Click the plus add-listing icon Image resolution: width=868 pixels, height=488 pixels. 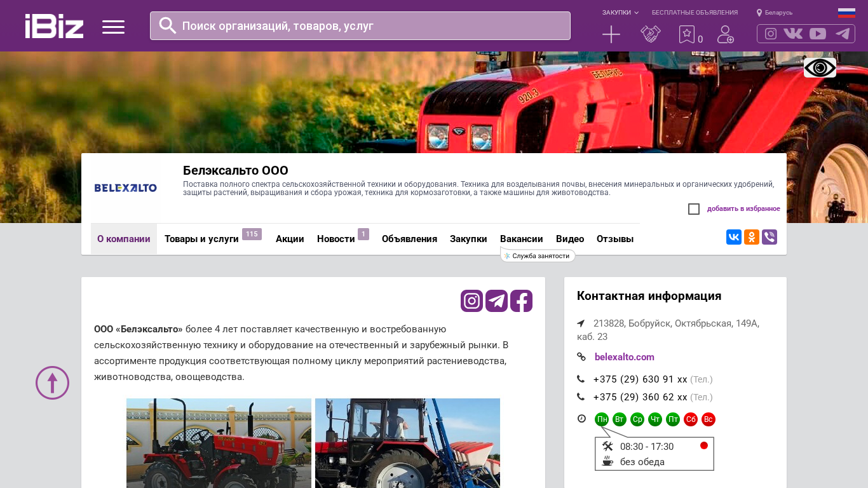(611, 34)
